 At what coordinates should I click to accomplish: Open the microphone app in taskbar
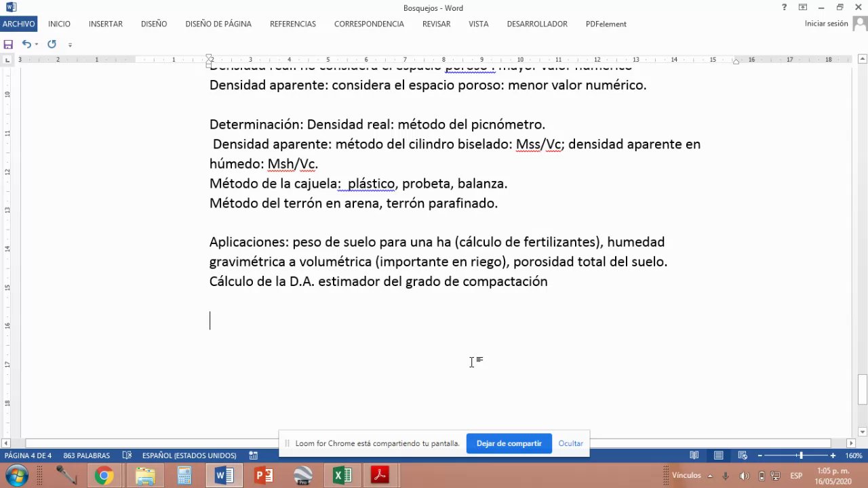66,476
